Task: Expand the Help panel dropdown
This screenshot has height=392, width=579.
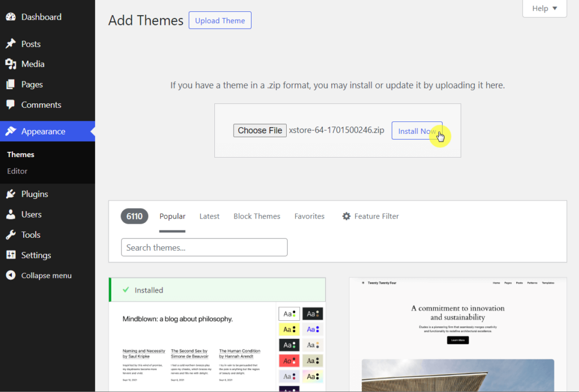Action: [x=544, y=8]
